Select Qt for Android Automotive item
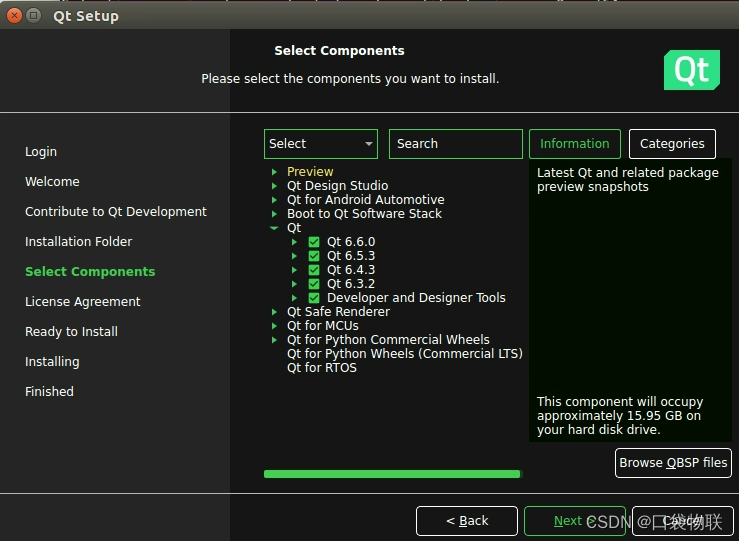 pyautogui.click(x=366, y=200)
